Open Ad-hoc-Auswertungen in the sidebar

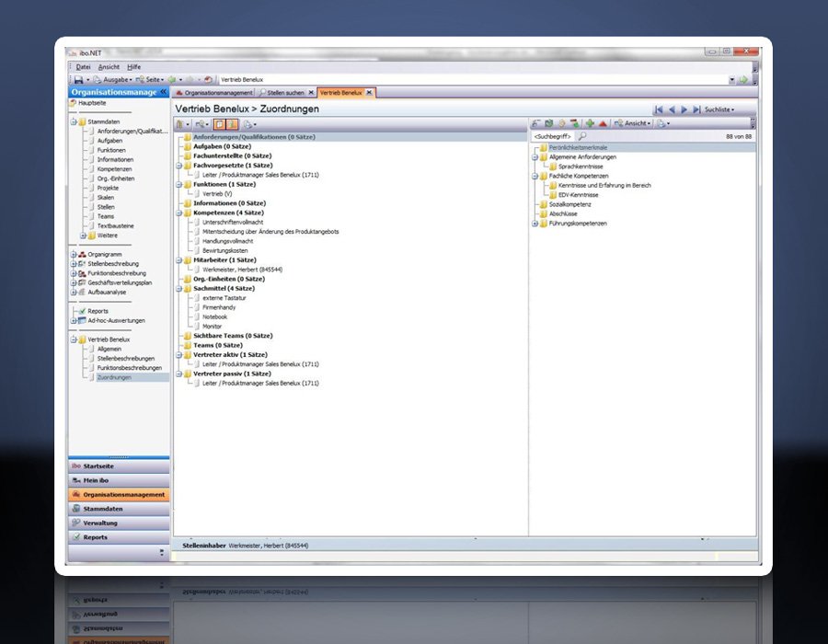(116, 320)
